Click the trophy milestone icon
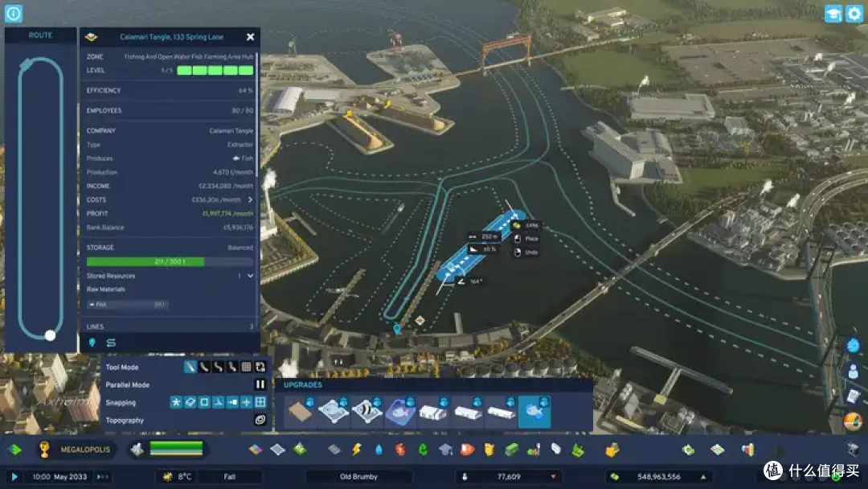The image size is (868, 489). [44, 449]
